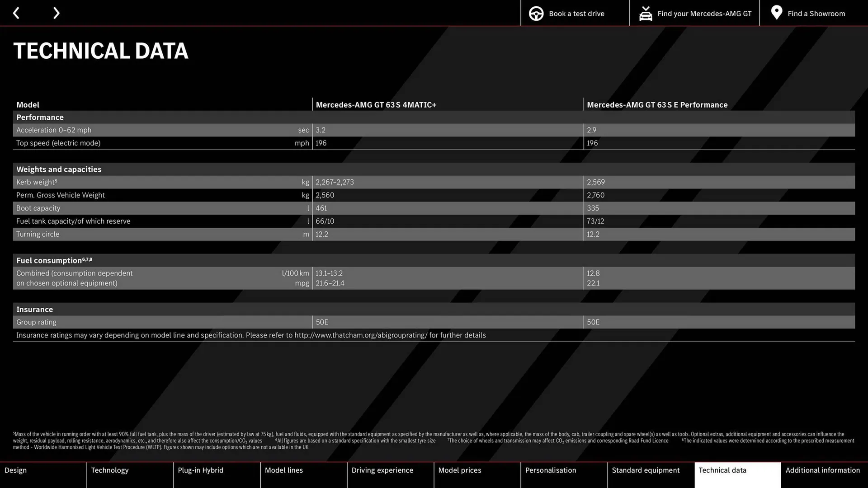This screenshot has width=868, height=488.
Task: Advance to the next page with the right arrow
Action: click(x=56, y=13)
